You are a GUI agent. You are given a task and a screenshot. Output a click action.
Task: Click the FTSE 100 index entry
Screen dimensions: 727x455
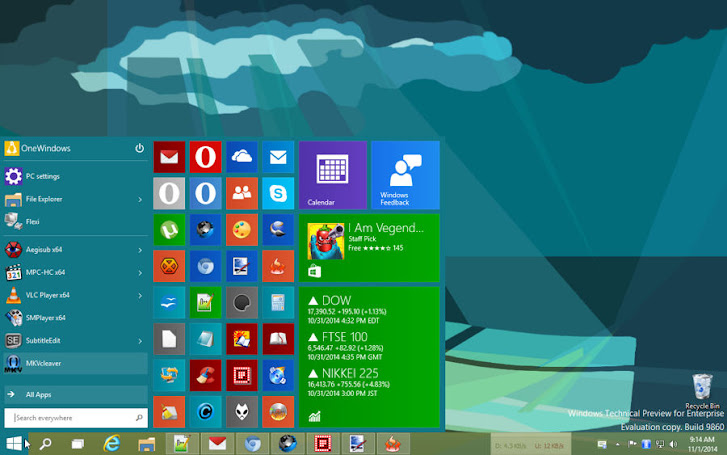pos(345,346)
